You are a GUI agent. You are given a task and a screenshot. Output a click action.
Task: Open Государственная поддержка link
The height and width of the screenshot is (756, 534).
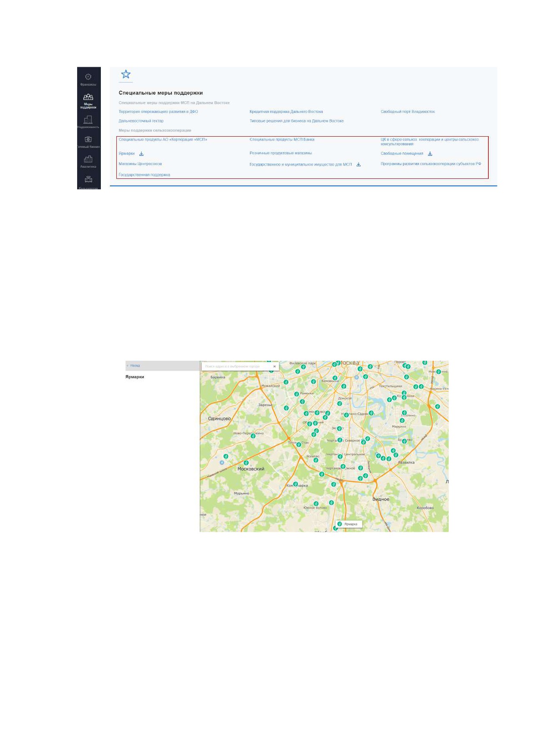(x=144, y=175)
